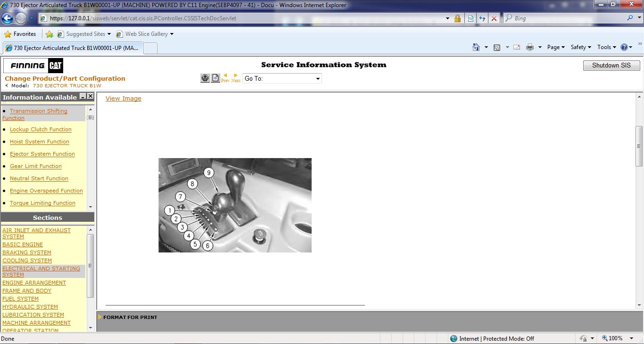Open Transmission Shifting Function link
This screenshot has width=644, height=344.
(35, 114)
